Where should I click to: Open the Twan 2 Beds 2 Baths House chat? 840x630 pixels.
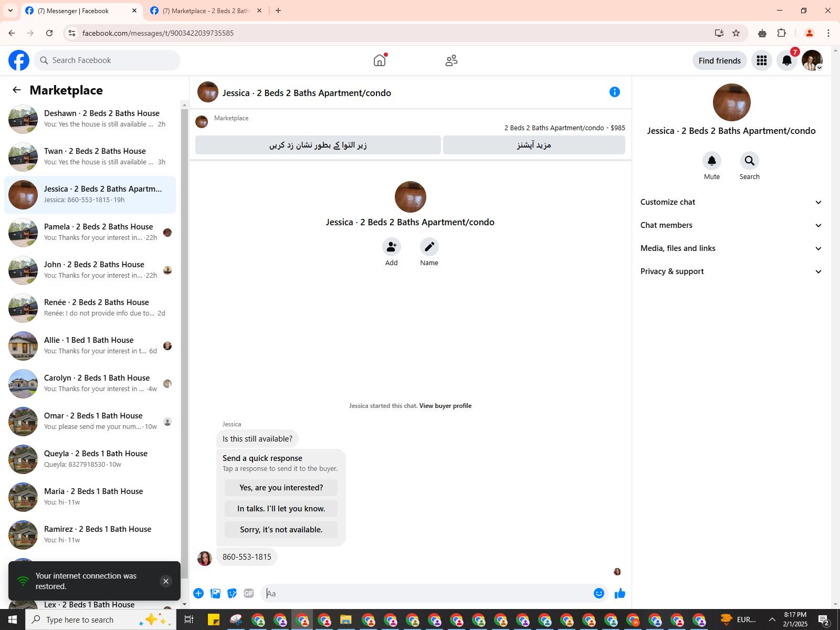coord(90,157)
